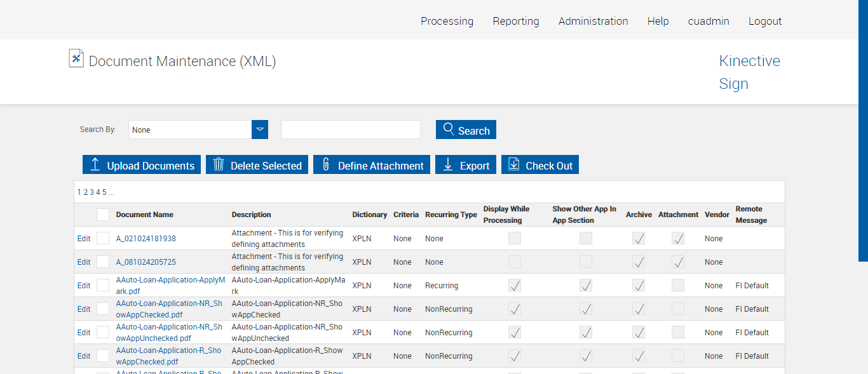The height and width of the screenshot is (374, 868).
Task: Tick the row checkbox for AAuto-Loan-Application-ApplyMark.pdf
Action: tap(103, 286)
